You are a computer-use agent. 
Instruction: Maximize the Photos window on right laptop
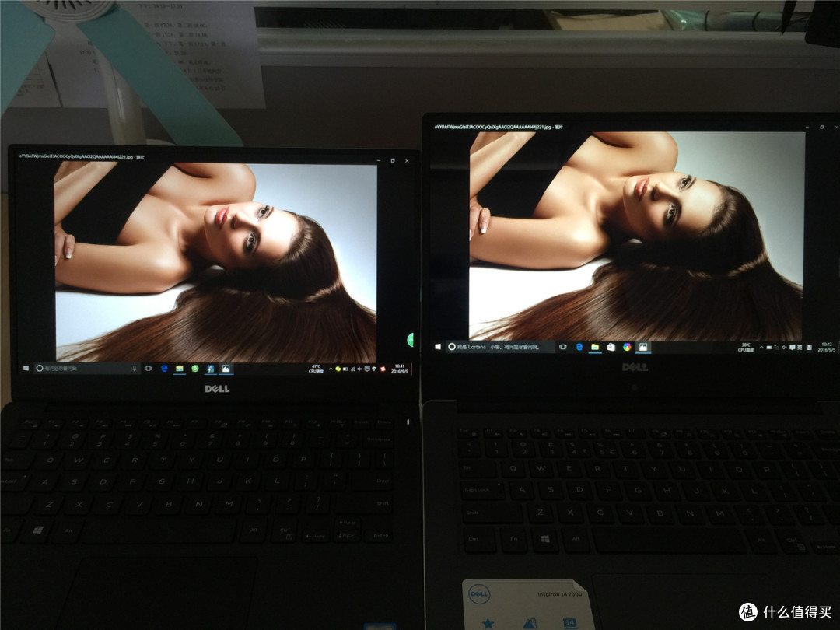[822, 127]
